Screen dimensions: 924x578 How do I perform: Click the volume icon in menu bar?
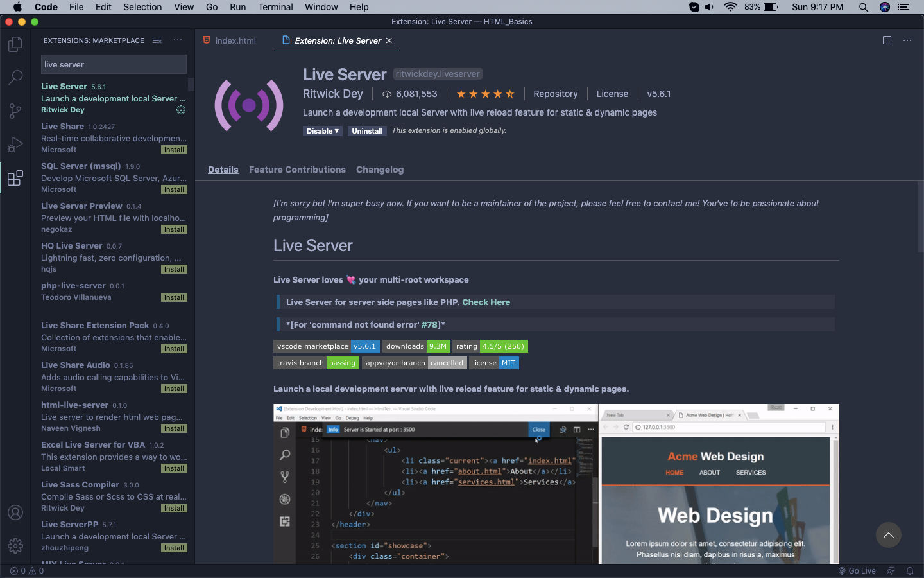[x=710, y=7]
